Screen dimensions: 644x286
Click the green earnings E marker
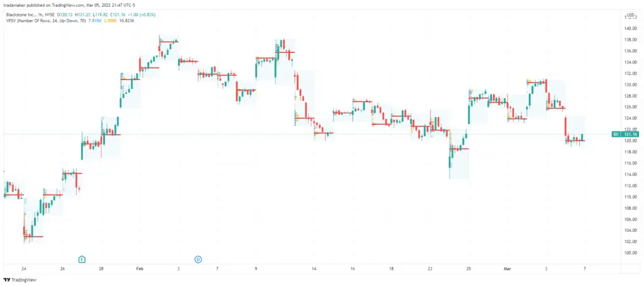click(x=82, y=260)
